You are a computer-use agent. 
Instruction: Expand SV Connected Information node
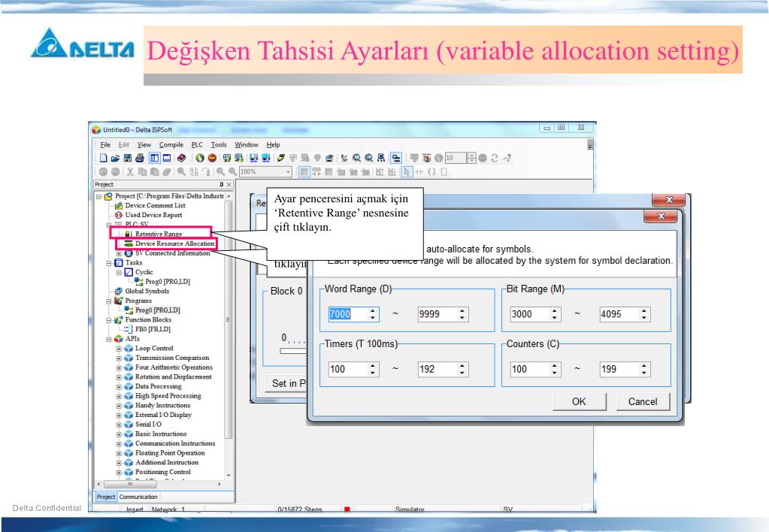(119, 253)
